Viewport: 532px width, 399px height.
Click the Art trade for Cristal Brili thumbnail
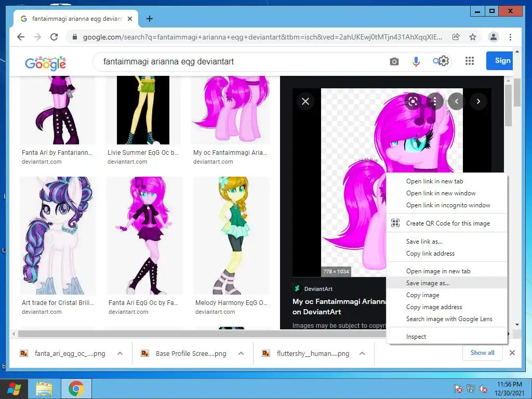pos(58,235)
